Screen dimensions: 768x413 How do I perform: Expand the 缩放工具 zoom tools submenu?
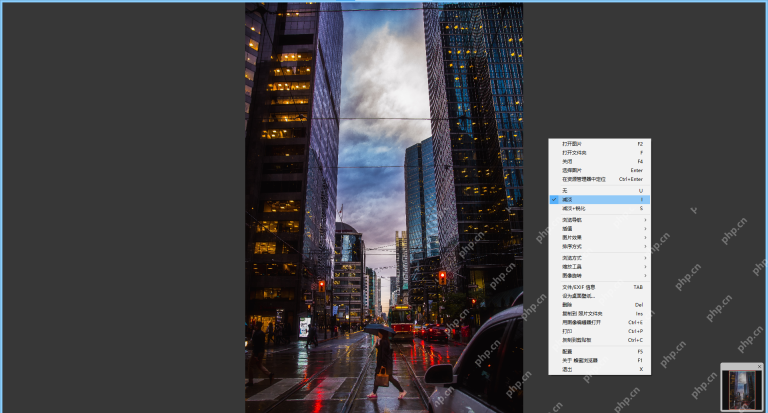[600, 267]
